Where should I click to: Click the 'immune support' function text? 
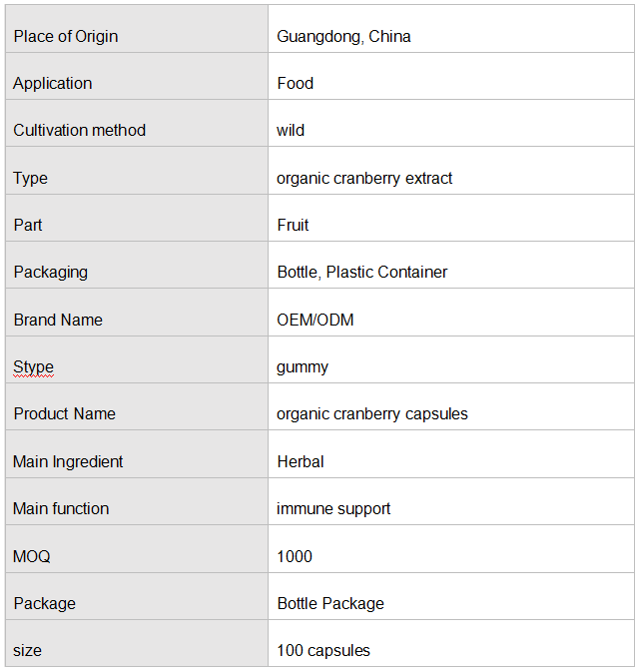(333, 509)
